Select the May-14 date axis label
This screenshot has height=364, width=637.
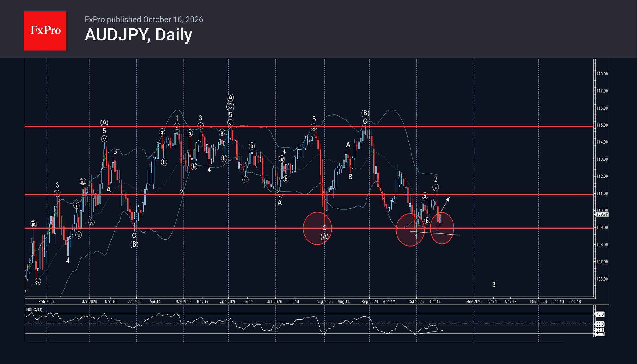(203, 302)
